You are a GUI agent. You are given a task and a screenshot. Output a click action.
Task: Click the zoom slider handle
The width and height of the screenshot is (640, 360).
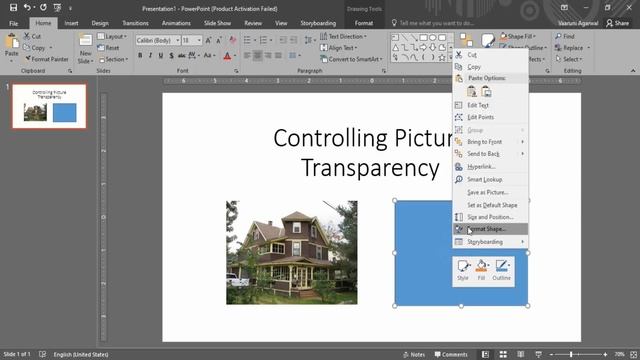pos(571,354)
